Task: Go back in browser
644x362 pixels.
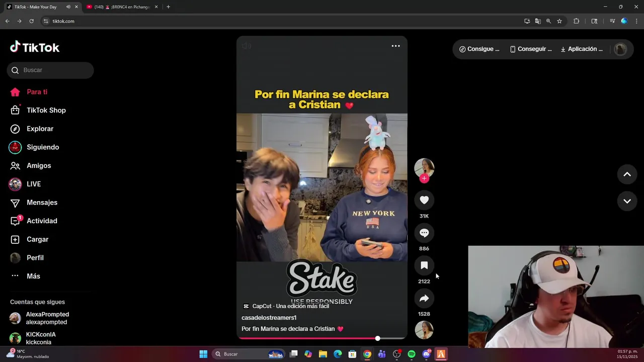Action: tap(7, 21)
